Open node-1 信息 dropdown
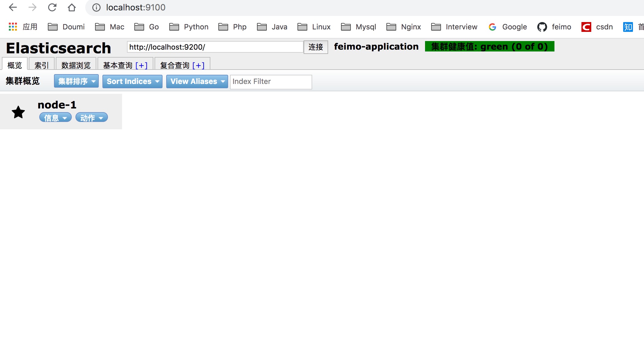Viewport: 644px width, 345px height. (x=56, y=118)
